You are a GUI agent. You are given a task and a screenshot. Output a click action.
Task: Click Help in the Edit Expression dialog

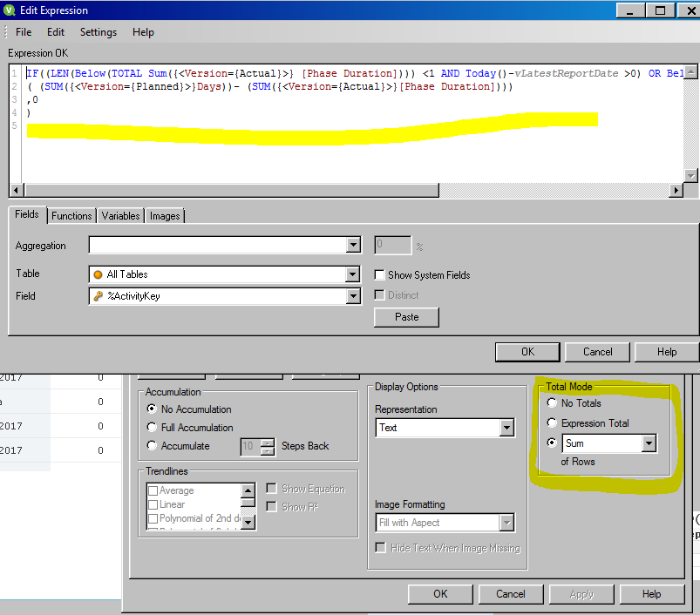(x=667, y=352)
